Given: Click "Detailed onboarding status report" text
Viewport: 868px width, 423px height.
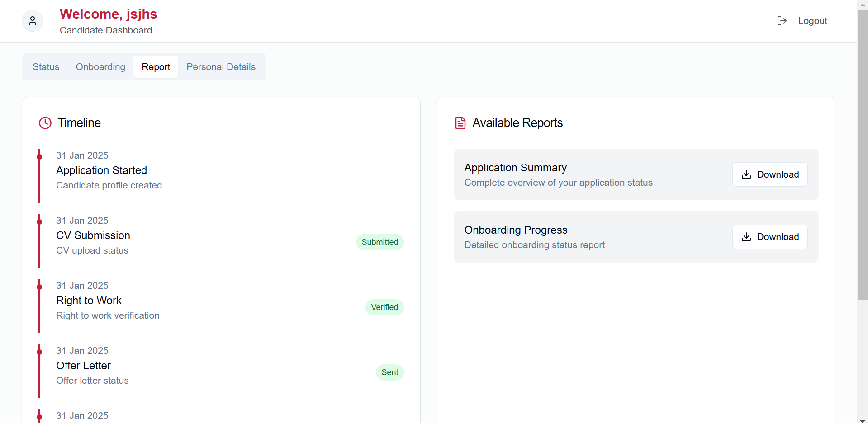Looking at the screenshot, I should (x=535, y=245).
